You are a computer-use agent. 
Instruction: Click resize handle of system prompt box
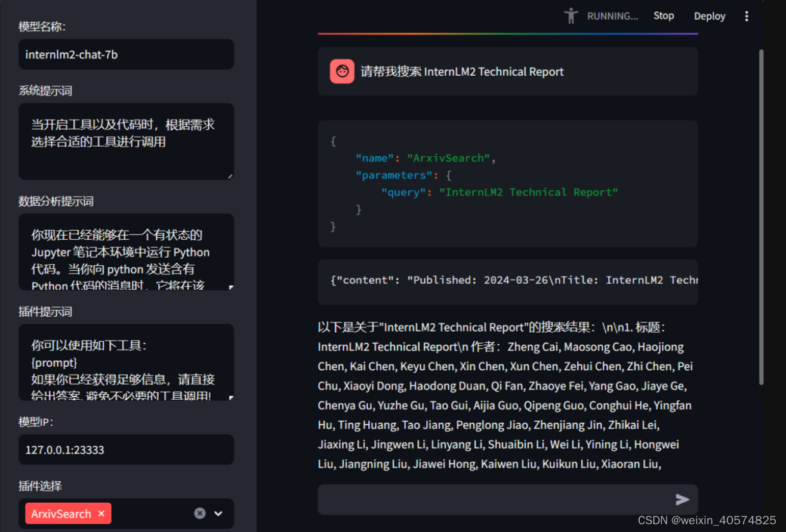(x=230, y=176)
